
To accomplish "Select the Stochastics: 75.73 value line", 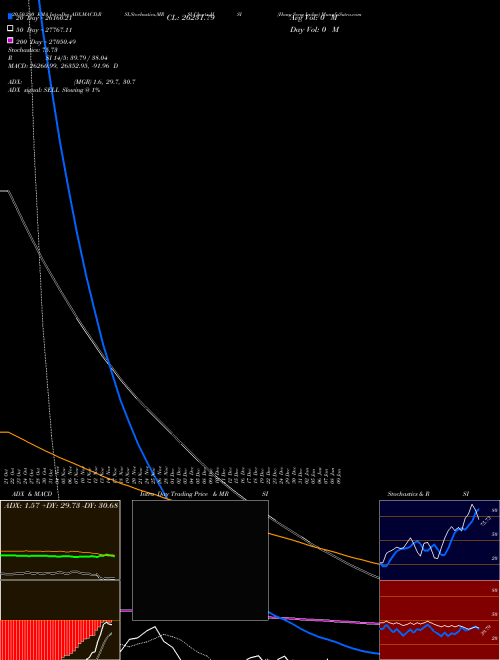I will tap(33, 50).
